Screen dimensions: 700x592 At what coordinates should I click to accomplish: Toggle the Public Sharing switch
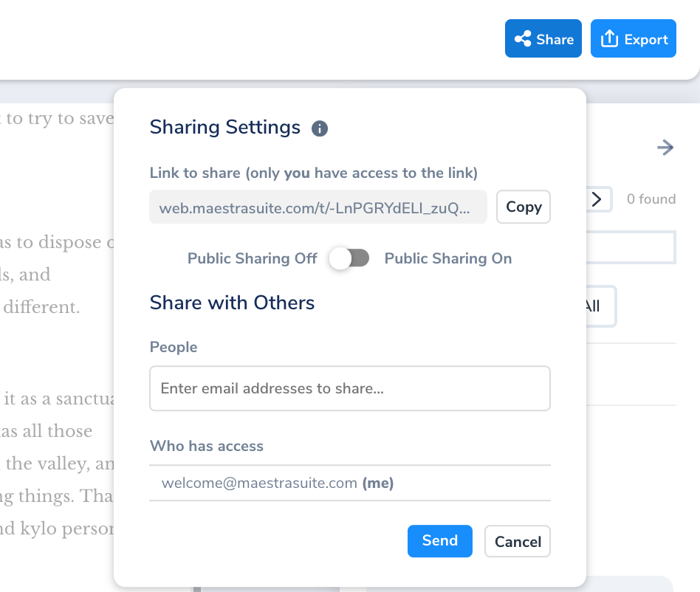tap(350, 258)
